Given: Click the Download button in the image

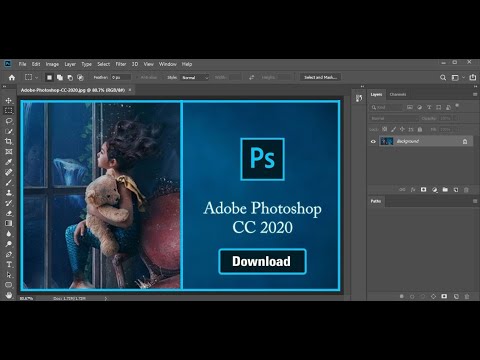Looking at the screenshot, I should [x=262, y=261].
